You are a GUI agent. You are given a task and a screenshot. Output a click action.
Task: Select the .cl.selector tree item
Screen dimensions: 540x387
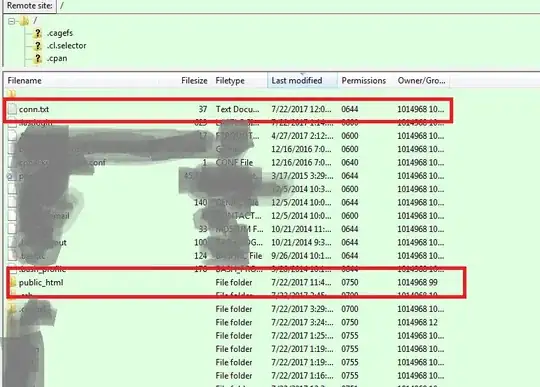[67, 46]
